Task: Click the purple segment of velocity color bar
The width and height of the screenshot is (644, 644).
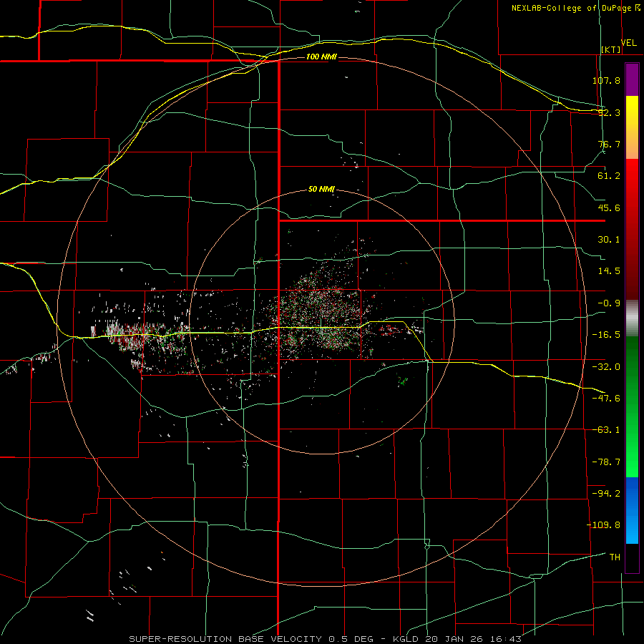Action: pyautogui.click(x=632, y=79)
